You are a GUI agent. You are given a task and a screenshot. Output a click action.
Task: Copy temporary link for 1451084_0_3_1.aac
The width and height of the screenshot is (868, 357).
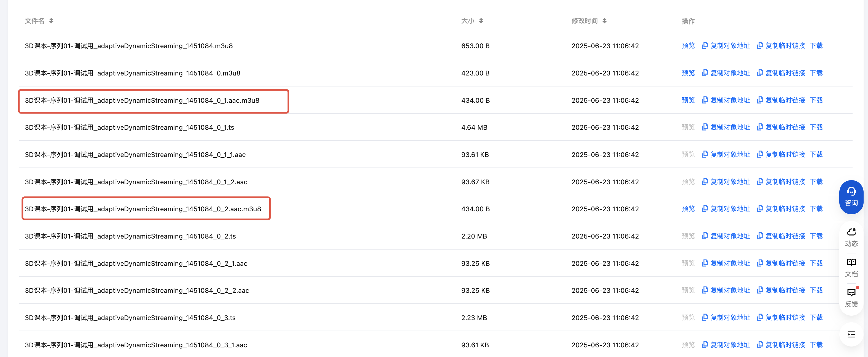(785, 345)
